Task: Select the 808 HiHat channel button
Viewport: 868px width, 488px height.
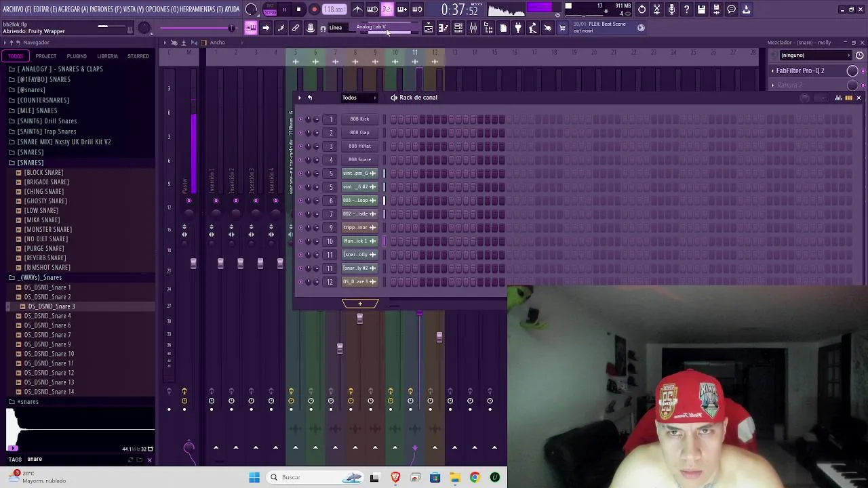Action: [359, 146]
